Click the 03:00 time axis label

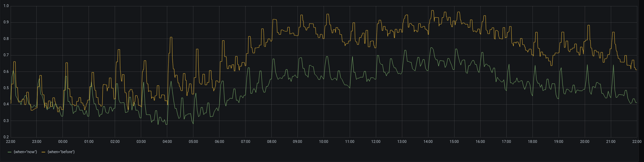141,141
